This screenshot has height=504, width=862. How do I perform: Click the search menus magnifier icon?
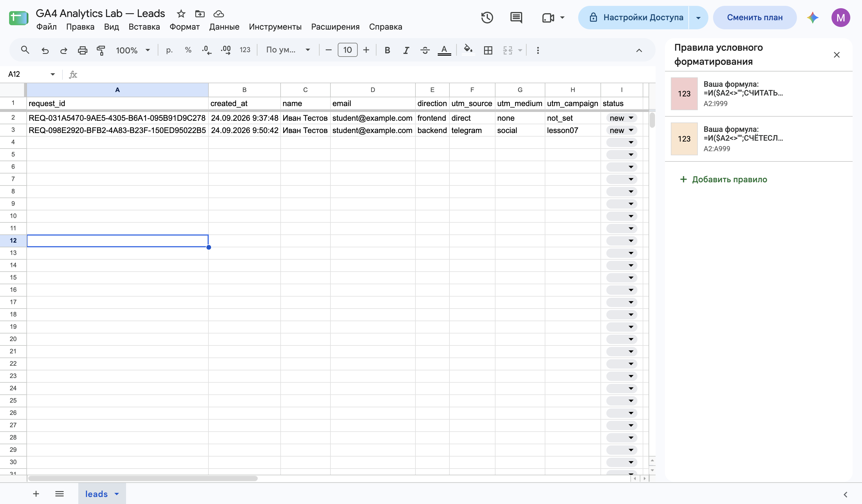[25, 50]
